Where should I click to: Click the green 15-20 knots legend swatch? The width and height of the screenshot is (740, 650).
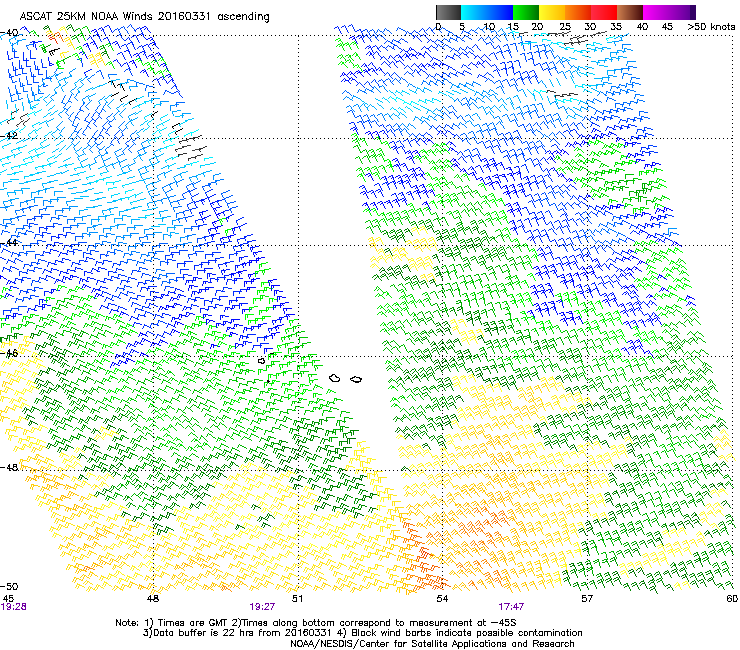pyautogui.click(x=526, y=12)
